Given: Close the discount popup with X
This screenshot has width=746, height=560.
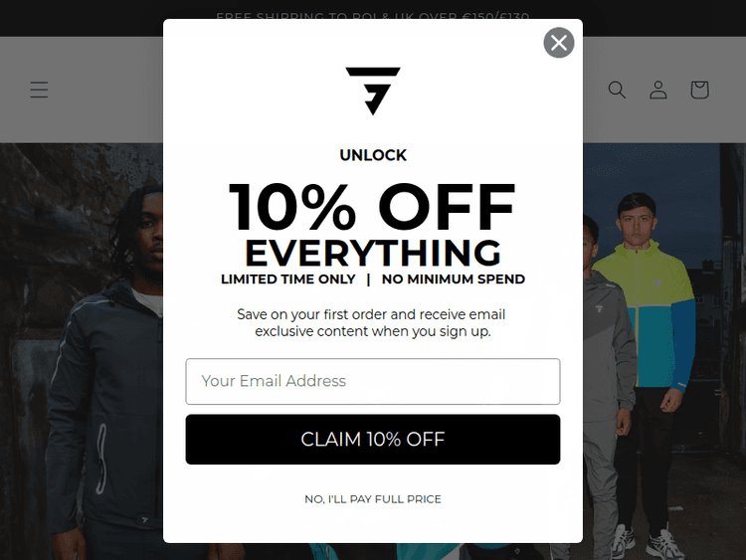Looking at the screenshot, I should point(559,43).
